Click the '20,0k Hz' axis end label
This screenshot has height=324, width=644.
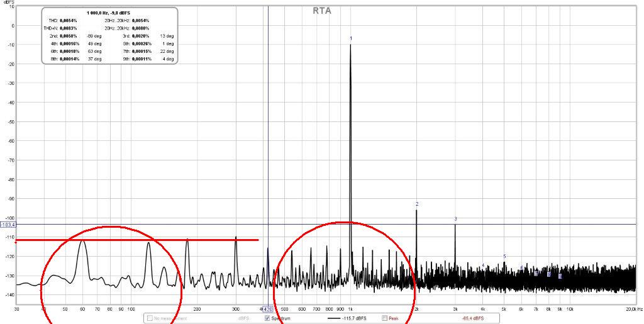pos(635,309)
